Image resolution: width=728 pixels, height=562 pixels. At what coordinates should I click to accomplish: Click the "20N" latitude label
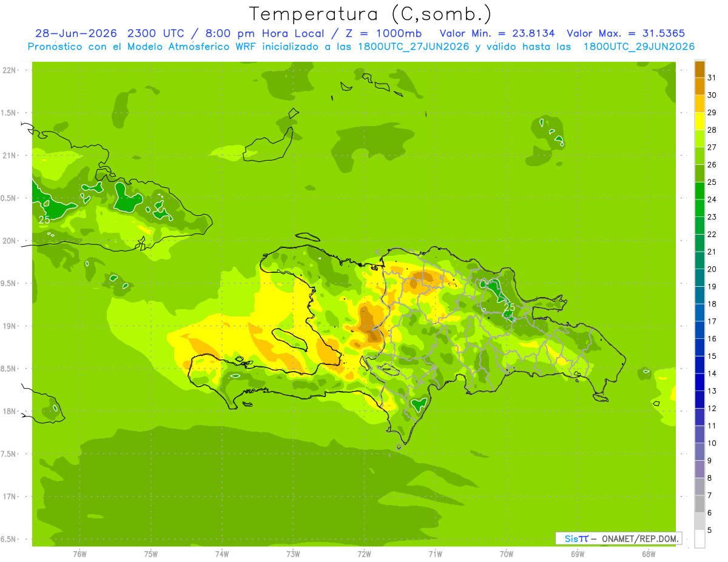pos(9,241)
